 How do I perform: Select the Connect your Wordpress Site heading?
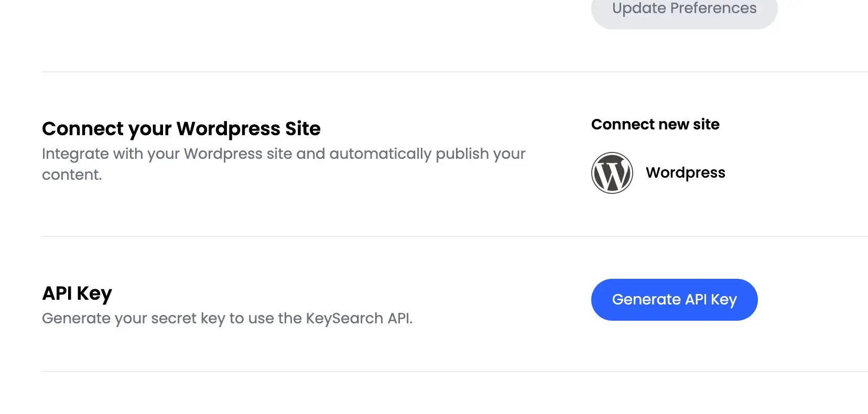click(x=181, y=128)
